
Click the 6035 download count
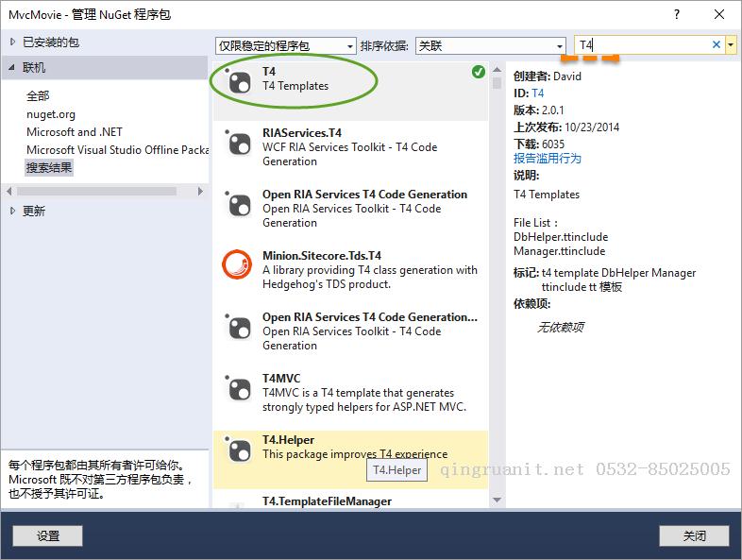coord(553,144)
